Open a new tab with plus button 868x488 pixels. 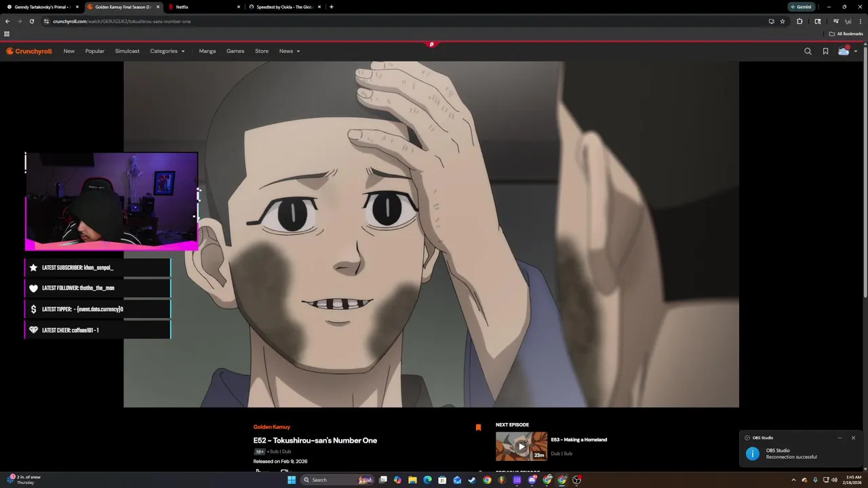(331, 7)
